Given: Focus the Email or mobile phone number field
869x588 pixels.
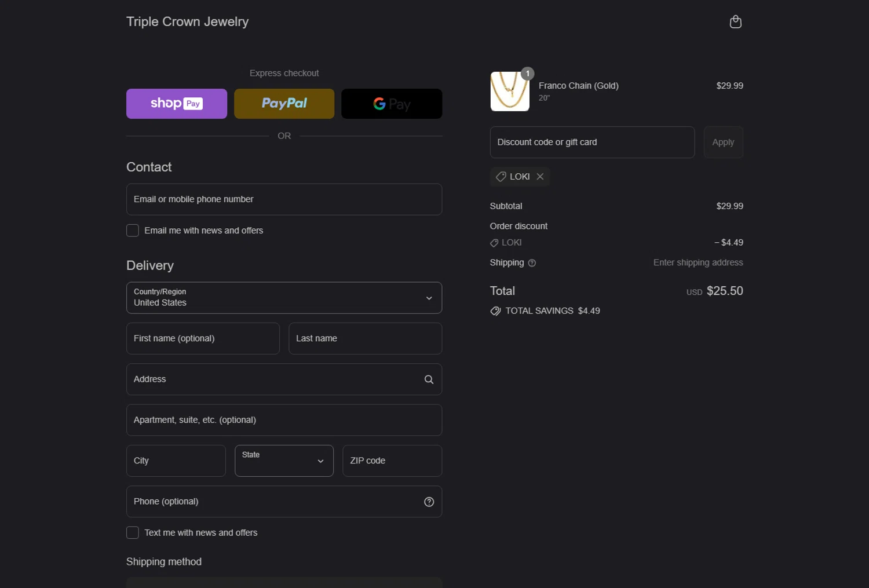Looking at the screenshot, I should pyautogui.click(x=284, y=199).
